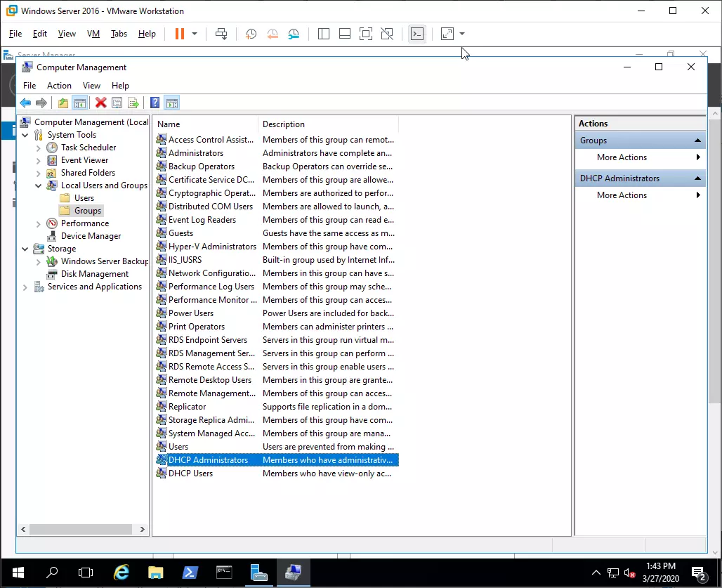The height and width of the screenshot is (588, 722).
Task: Collapse DHCP Administrators section in Actions pane
Action: pyautogui.click(x=697, y=178)
